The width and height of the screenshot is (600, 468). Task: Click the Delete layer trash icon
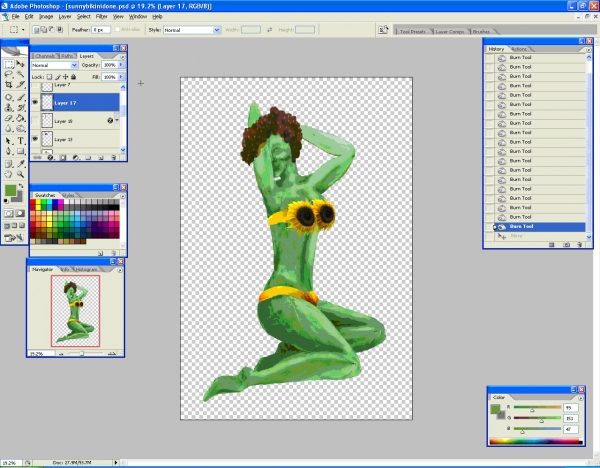113,157
